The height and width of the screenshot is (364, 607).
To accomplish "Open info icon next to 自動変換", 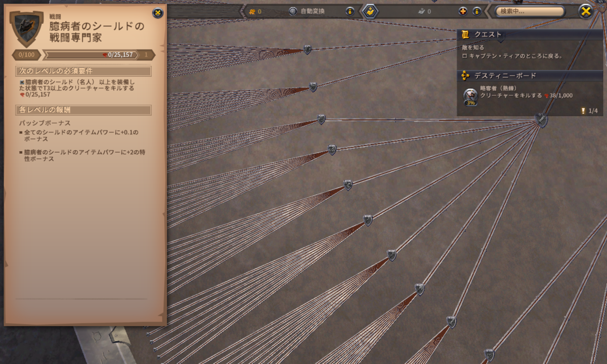I will (x=350, y=11).
